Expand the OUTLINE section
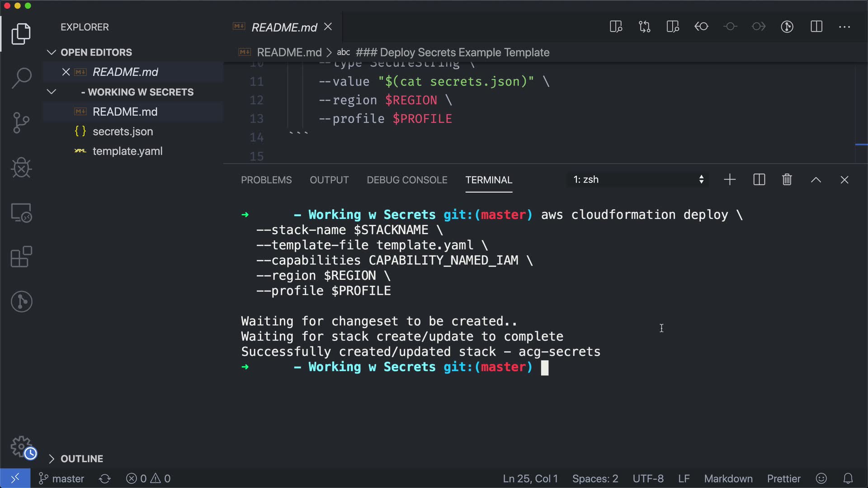 (x=52, y=459)
